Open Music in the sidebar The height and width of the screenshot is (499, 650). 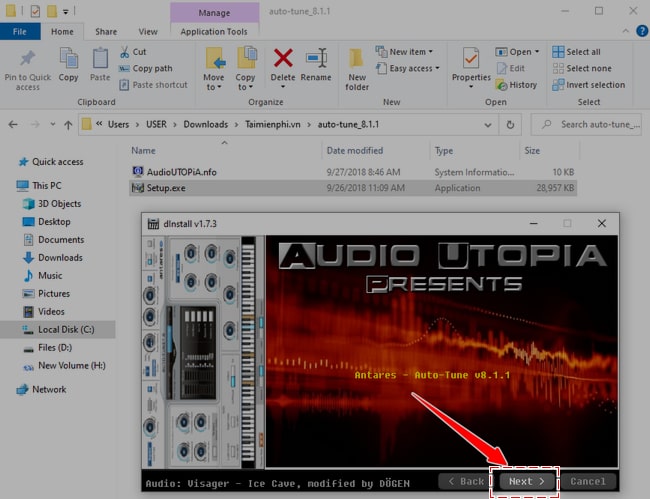[x=43, y=276]
